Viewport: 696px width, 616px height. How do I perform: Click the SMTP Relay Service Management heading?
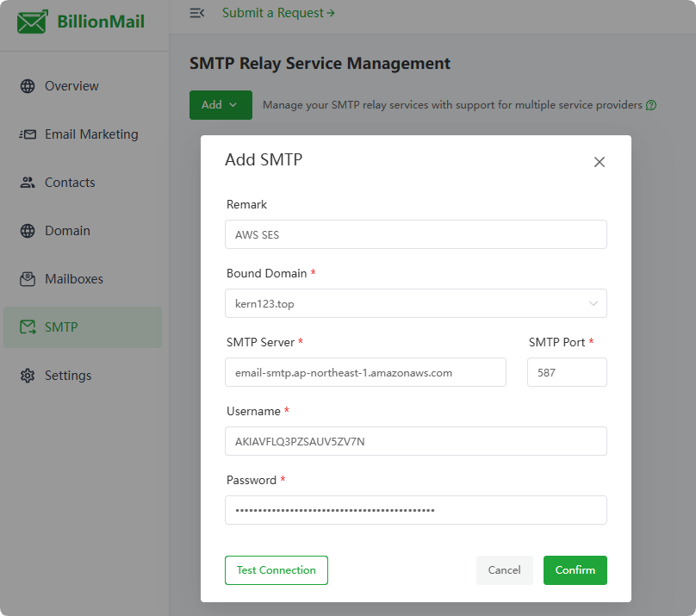[320, 64]
